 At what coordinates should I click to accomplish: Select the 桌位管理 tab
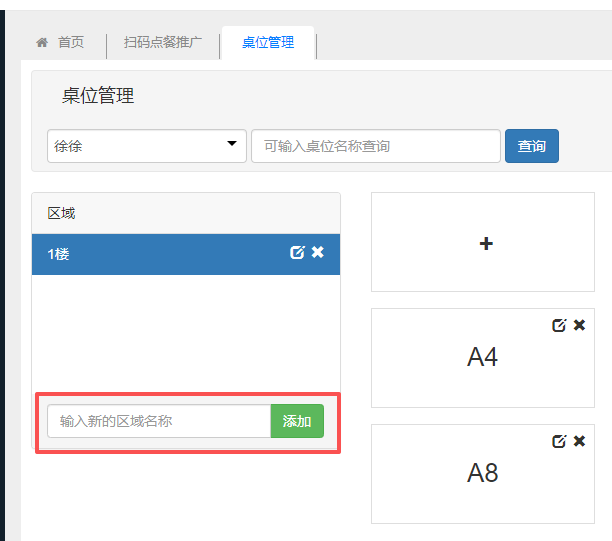pyautogui.click(x=268, y=43)
